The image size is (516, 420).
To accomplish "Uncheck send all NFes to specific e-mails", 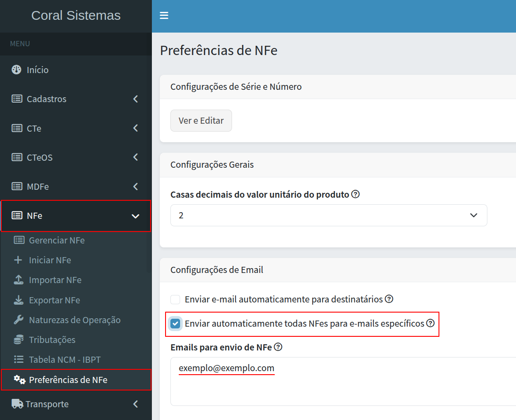I will coord(176,324).
